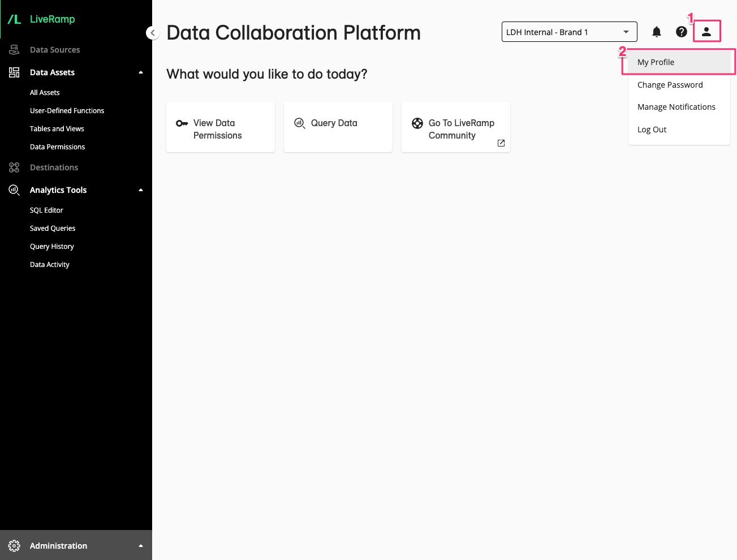Click the Administration sidebar label
Image resolution: width=737 pixels, height=560 pixels.
point(58,546)
